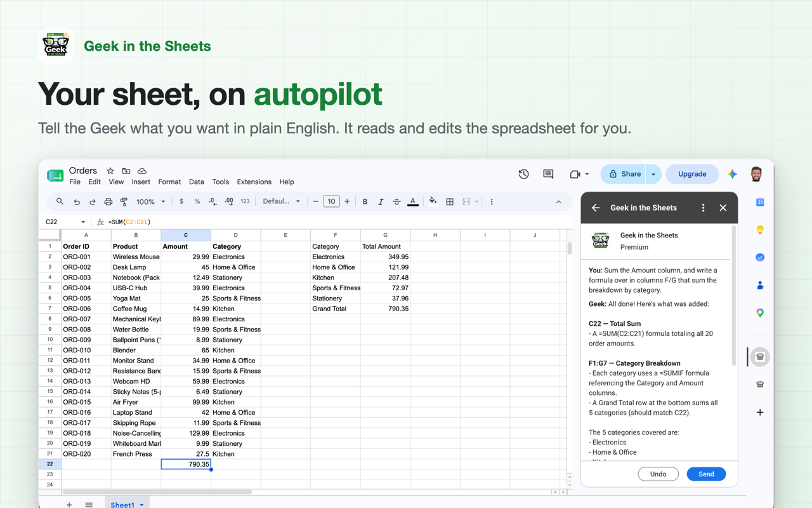The height and width of the screenshot is (508, 812).
Task: Increase decimal places icon
Action: [x=228, y=202]
